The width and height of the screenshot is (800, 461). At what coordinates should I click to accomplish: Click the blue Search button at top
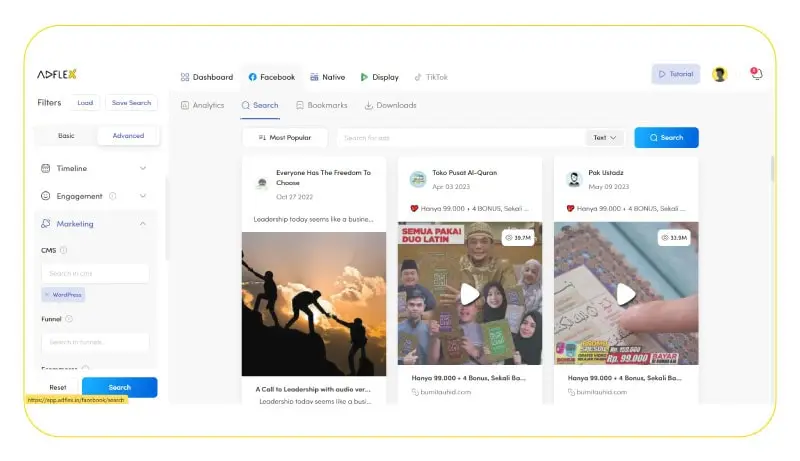click(x=666, y=138)
